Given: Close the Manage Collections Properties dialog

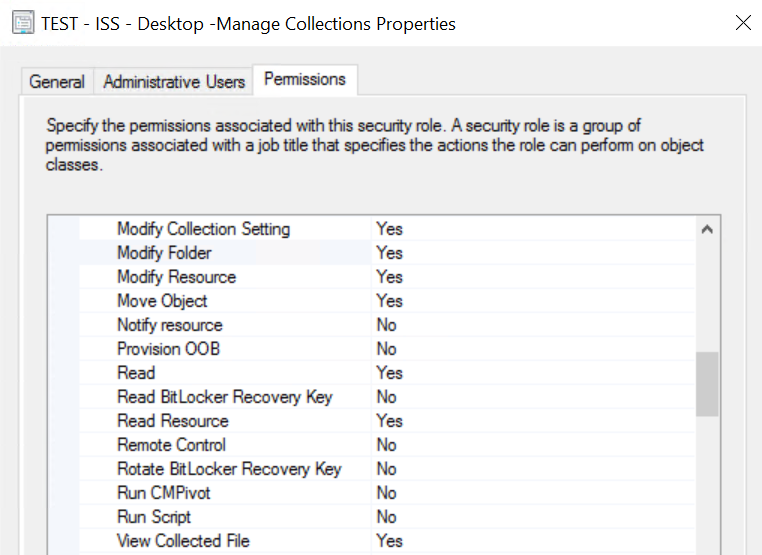Looking at the screenshot, I should [743, 22].
